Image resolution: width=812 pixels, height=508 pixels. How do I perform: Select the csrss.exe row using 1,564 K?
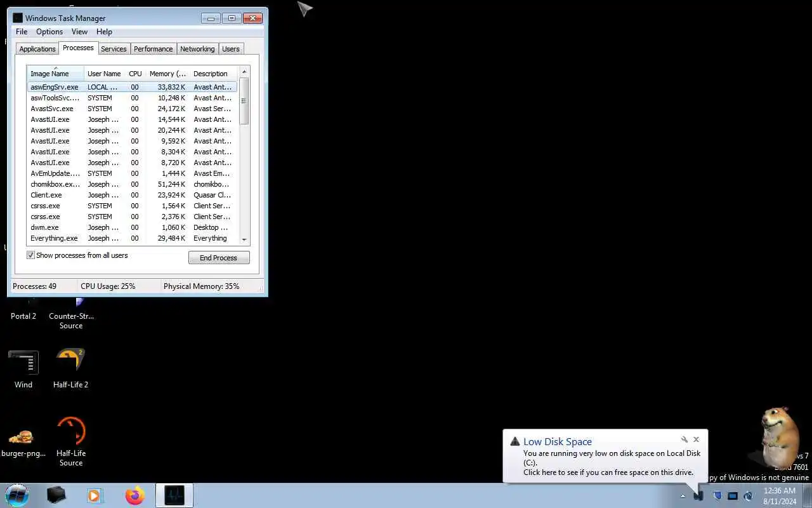pyautogui.click(x=132, y=206)
